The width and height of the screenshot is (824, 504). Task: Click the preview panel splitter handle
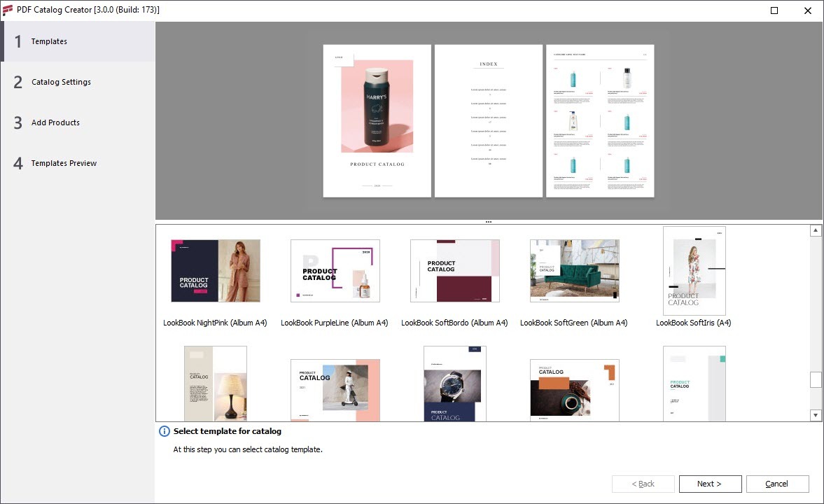pos(488,222)
